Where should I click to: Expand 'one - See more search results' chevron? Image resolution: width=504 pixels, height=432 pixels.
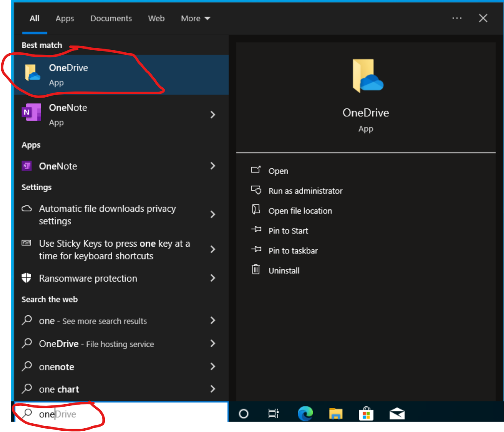coord(213,320)
